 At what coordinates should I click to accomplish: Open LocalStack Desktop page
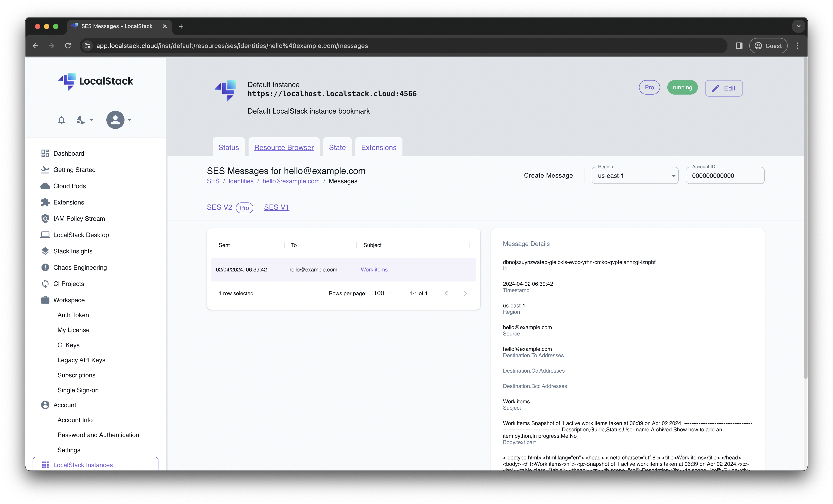point(81,235)
